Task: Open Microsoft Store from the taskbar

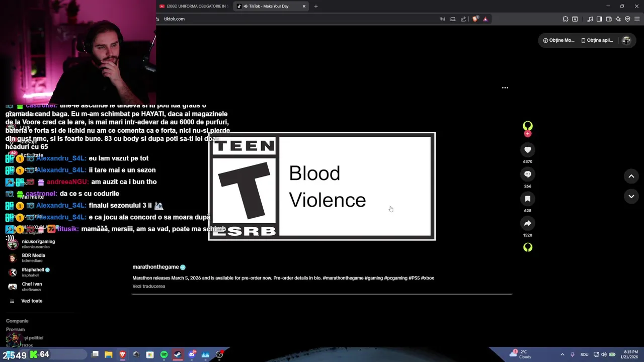Action: (150, 354)
